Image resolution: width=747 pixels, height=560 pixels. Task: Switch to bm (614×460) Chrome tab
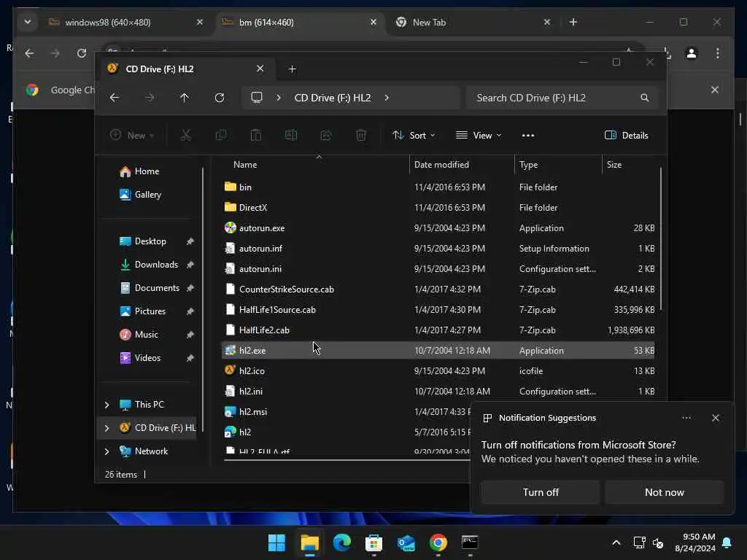tap(300, 22)
